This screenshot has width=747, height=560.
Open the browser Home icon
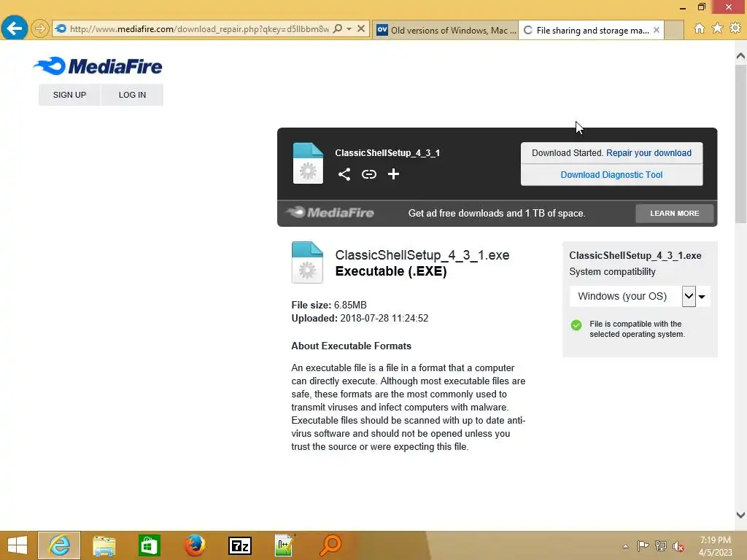pos(700,28)
